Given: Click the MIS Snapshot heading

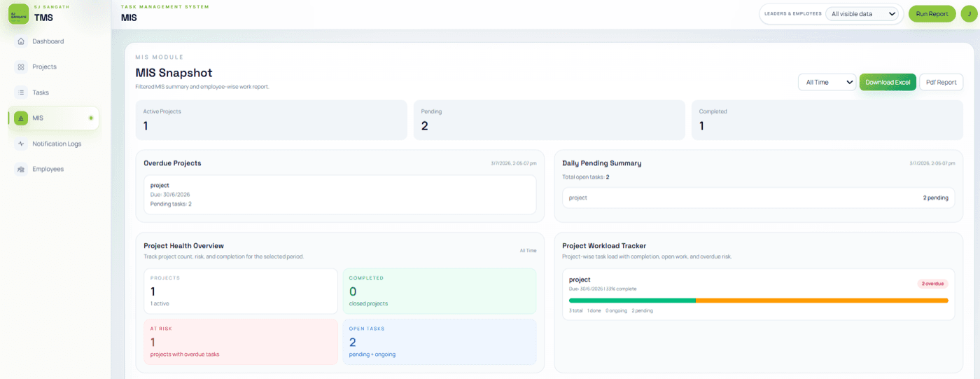Looking at the screenshot, I should (174, 73).
